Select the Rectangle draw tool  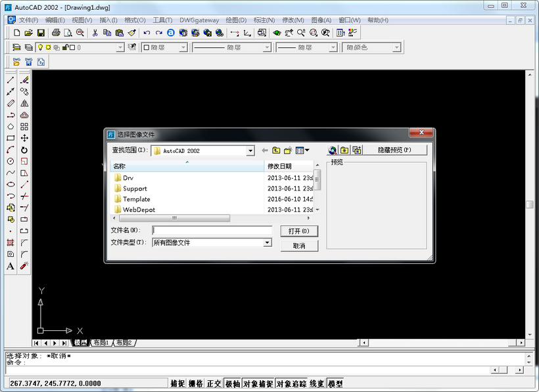click(11, 138)
